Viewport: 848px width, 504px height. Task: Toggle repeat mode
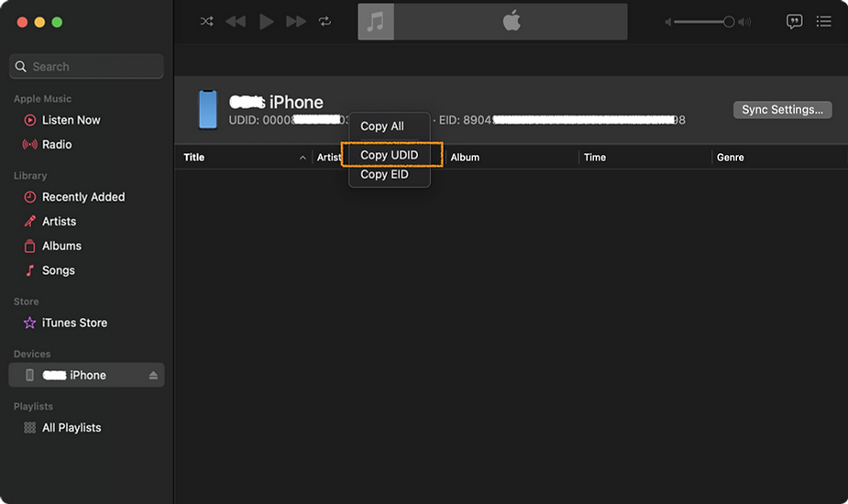coord(325,22)
